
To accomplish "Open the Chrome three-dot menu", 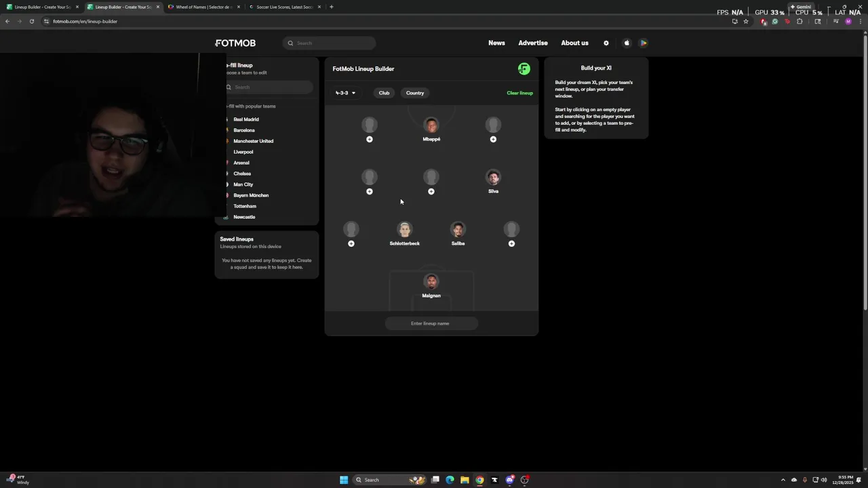I will (860, 21).
